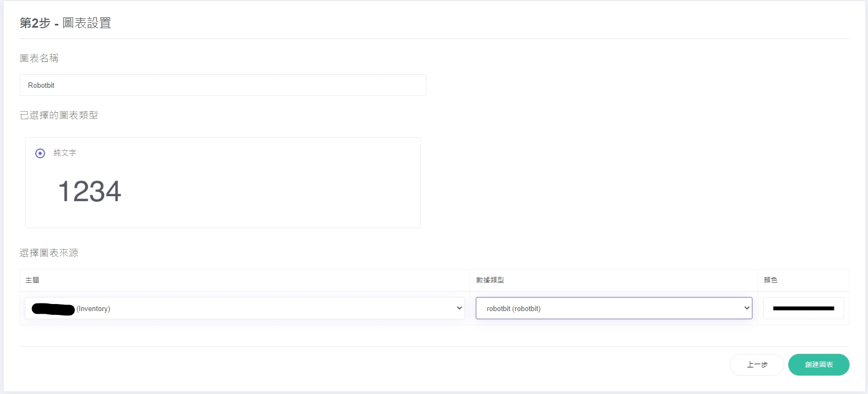Viewport: 868px width, 394px height.
Task: Click the blacked-out topic name in the dropdown
Action: click(53, 309)
